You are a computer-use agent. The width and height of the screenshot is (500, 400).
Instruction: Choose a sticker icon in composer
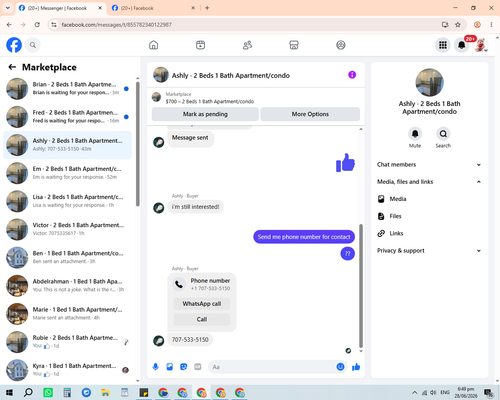184,367
